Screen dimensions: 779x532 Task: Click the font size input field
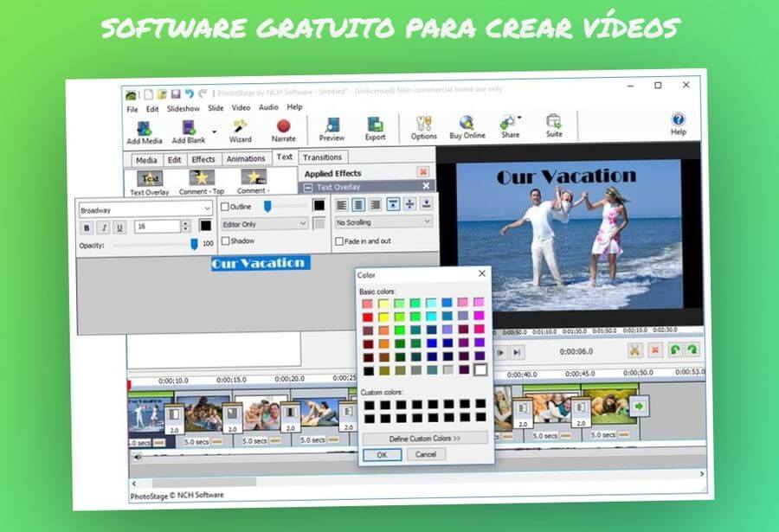(x=158, y=226)
